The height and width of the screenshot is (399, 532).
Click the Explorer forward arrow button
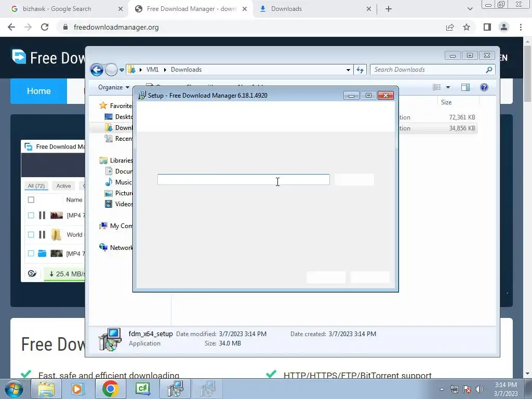pos(111,70)
